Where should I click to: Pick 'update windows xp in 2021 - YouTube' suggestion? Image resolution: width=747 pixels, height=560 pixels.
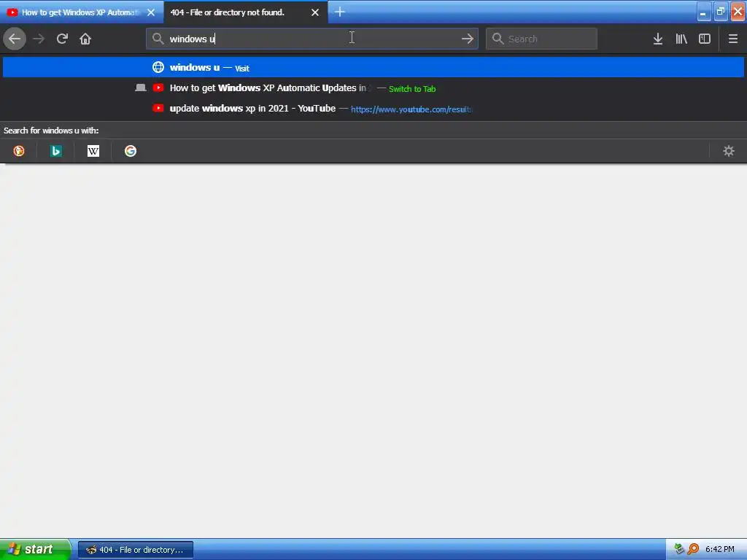pyautogui.click(x=373, y=109)
